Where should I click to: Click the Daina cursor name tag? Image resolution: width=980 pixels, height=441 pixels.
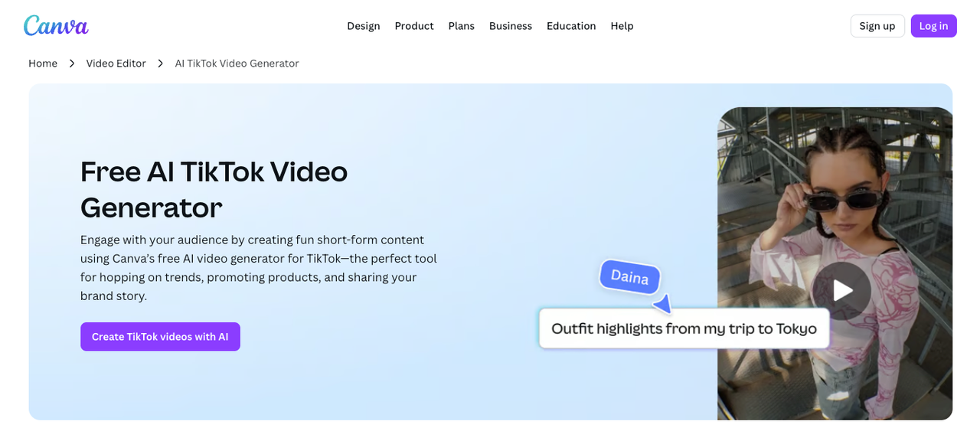630,277
